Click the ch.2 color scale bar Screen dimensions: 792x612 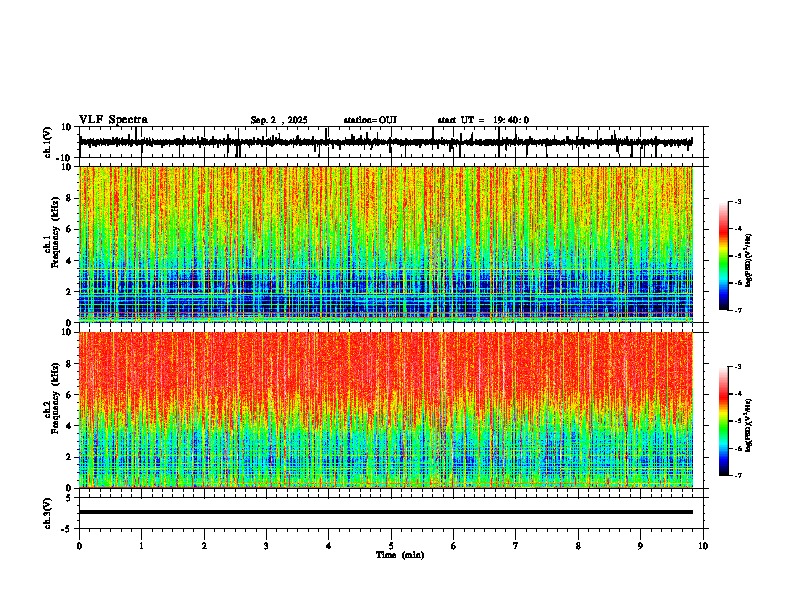click(723, 421)
